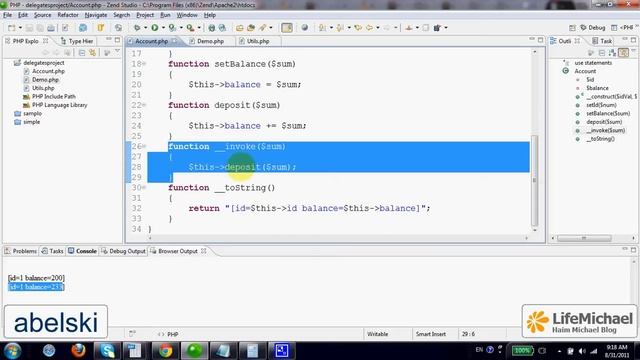Select PHP Include Path in explorer
The image size is (640, 360).
(49, 97)
